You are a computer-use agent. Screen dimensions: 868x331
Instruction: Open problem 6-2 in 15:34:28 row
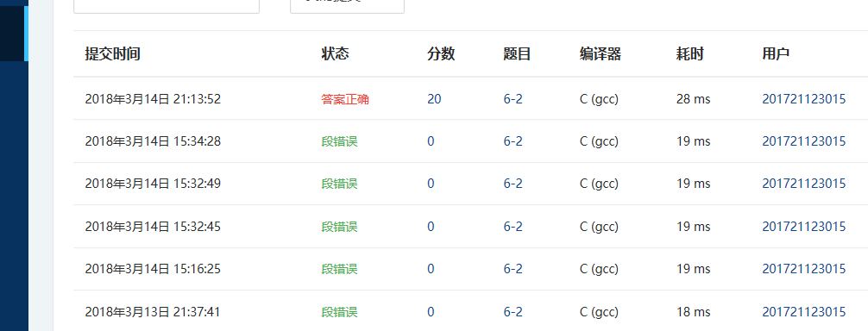pyautogui.click(x=513, y=141)
